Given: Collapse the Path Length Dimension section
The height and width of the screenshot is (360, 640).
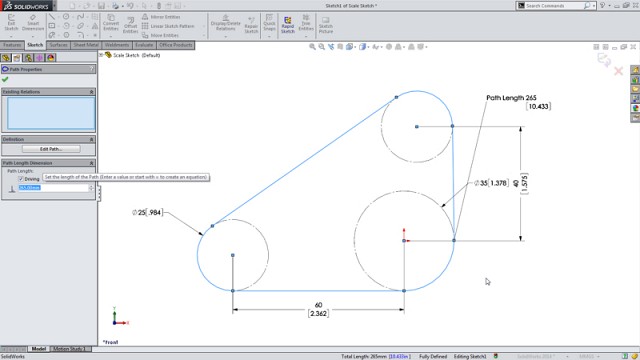Looking at the screenshot, I should [91, 163].
